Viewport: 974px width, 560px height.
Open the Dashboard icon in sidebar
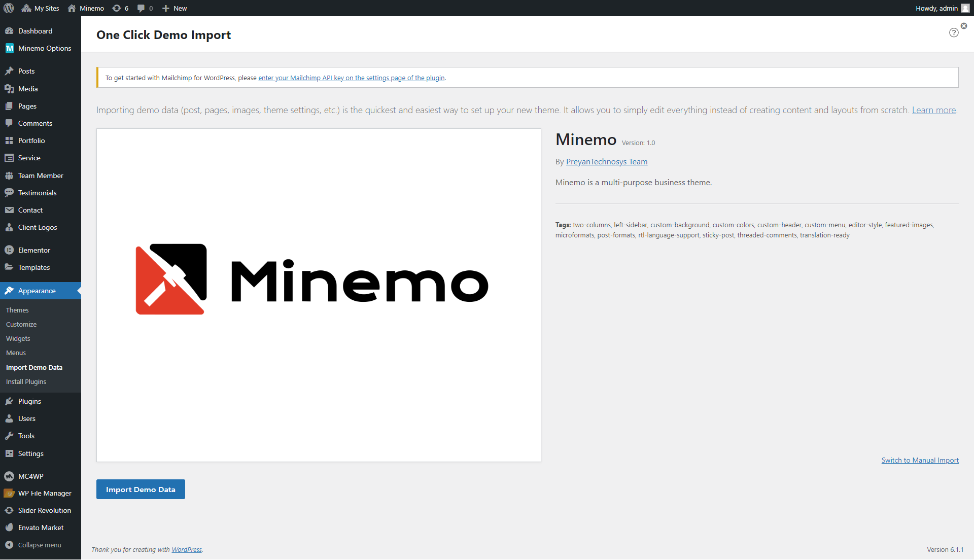click(9, 31)
